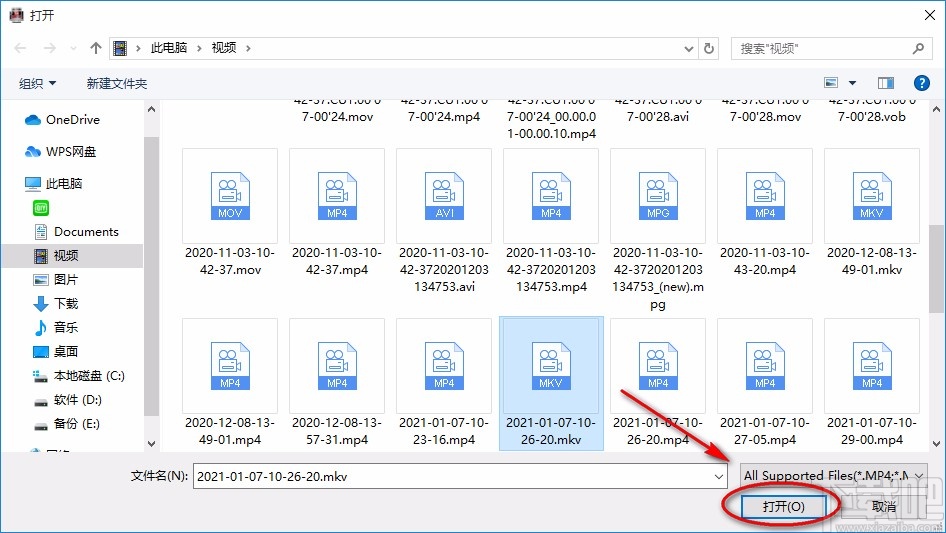Image resolution: width=946 pixels, height=533 pixels.
Task: Click 新建文件夹 button
Action: coord(116,83)
